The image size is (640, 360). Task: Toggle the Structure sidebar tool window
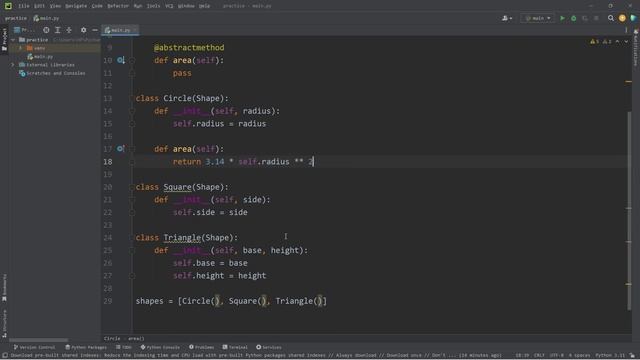(4, 323)
